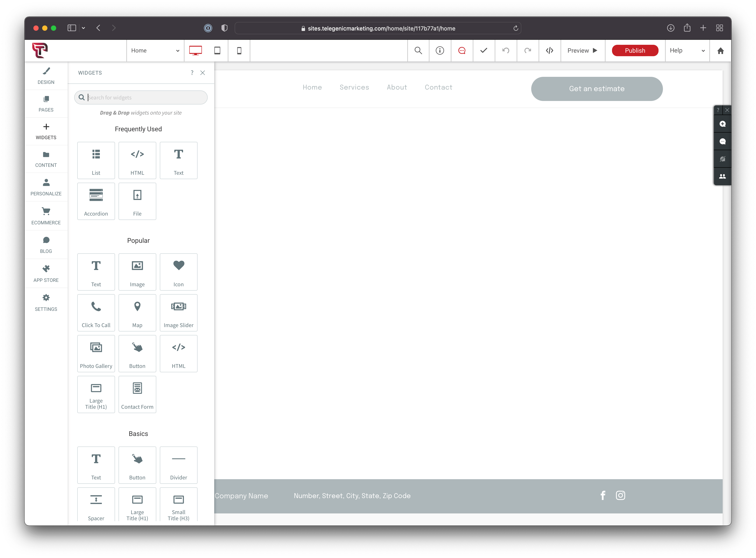Preview the site

[x=582, y=51]
